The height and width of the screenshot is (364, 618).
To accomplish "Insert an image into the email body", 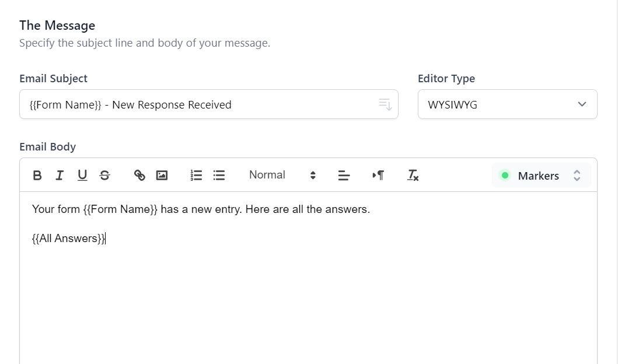I will [162, 175].
